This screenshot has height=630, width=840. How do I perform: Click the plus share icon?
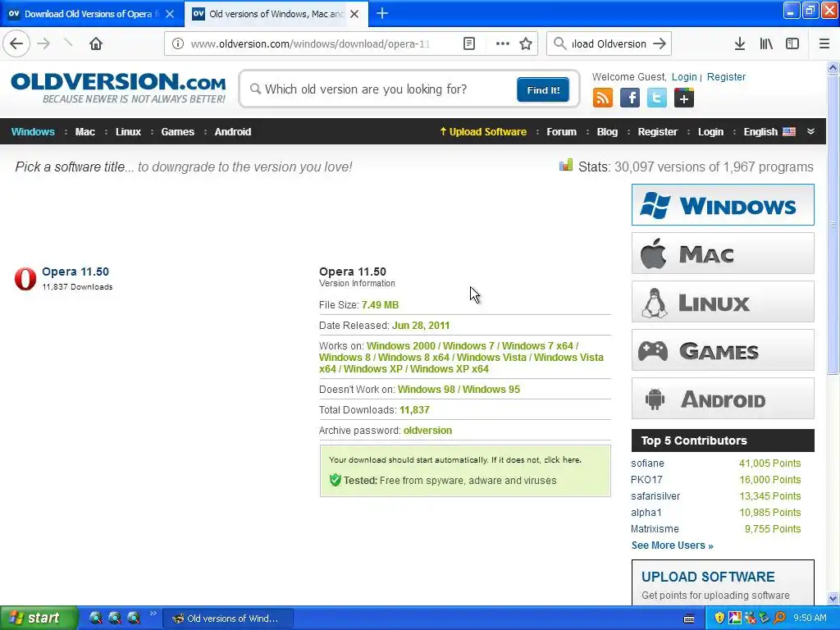[x=683, y=98]
